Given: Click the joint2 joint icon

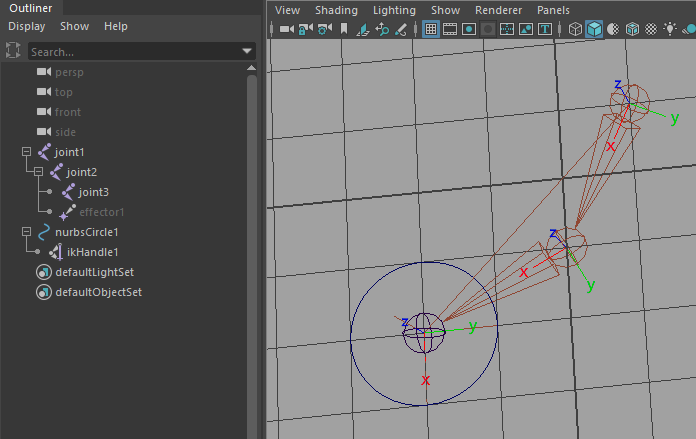Looking at the screenshot, I should point(56,172).
